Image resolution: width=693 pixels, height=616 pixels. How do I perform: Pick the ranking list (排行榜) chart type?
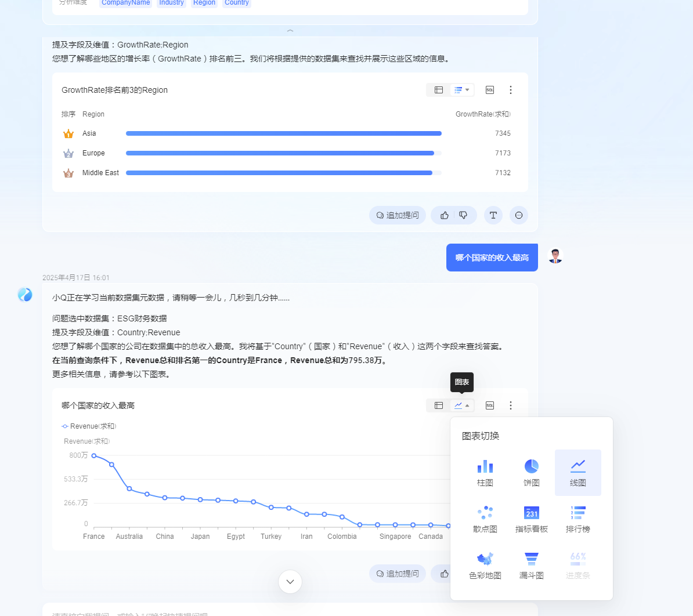click(x=577, y=519)
